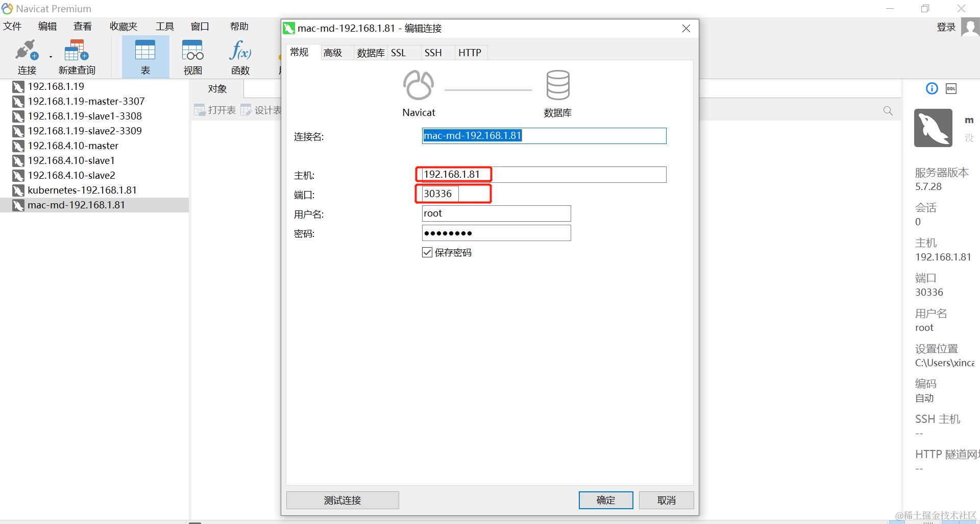
Task: Click the MySQL icon beside kubernetes-192.168.1.81
Action: coord(18,190)
